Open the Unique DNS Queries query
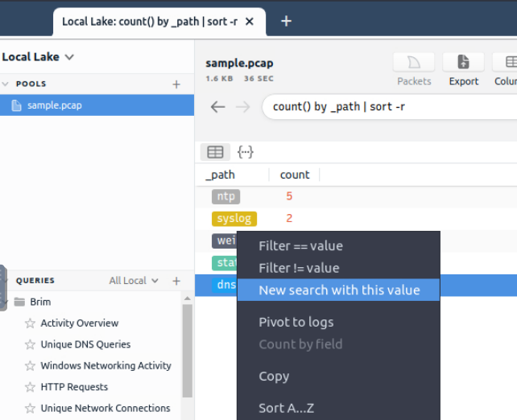The height and width of the screenshot is (420, 517). pyautogui.click(x=85, y=344)
